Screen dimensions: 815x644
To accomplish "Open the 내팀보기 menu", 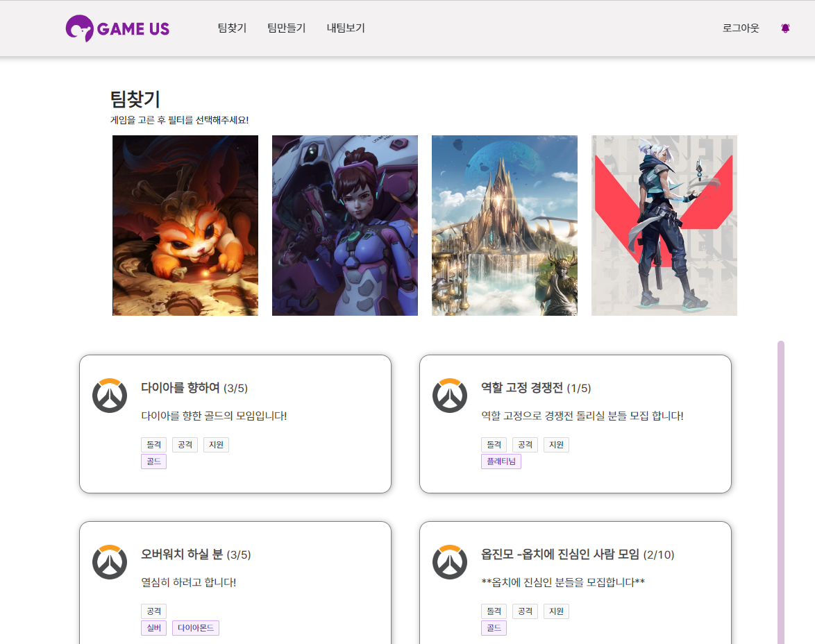I will [x=346, y=28].
